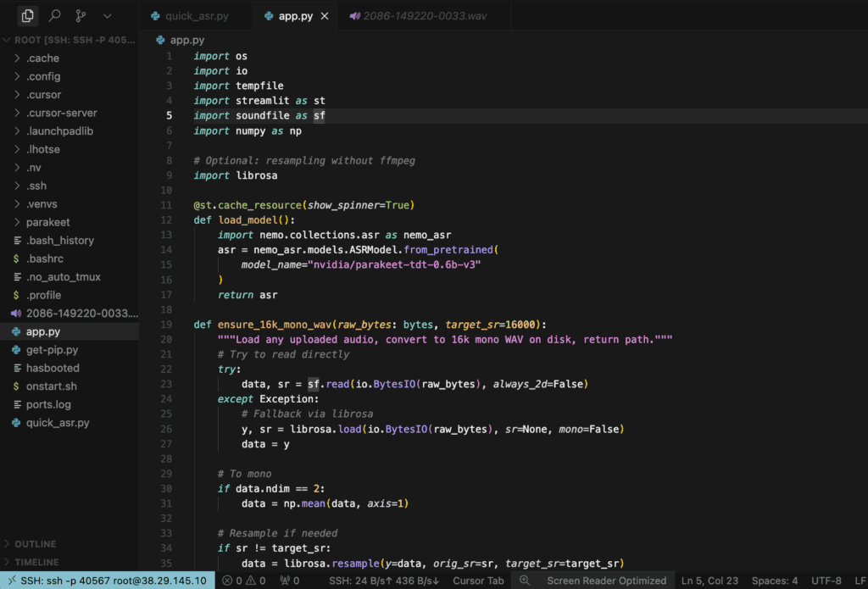This screenshot has height=589, width=868.
Task: Expand the .lhotse folder
Action: pos(70,149)
